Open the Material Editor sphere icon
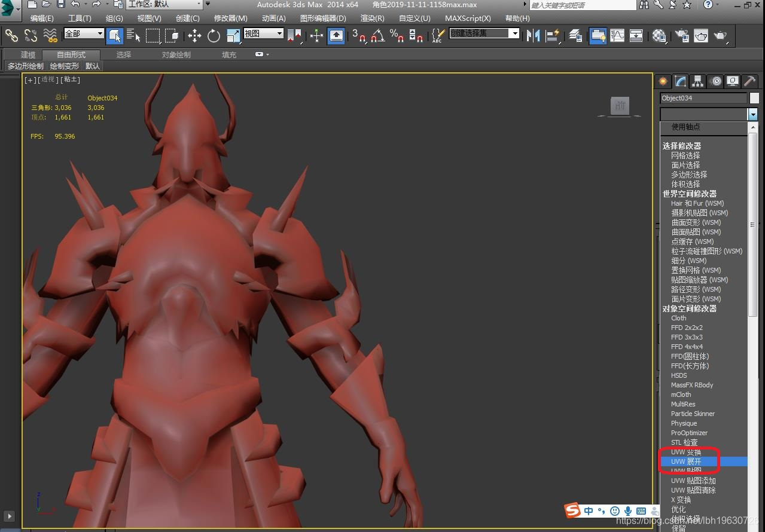 [x=659, y=36]
